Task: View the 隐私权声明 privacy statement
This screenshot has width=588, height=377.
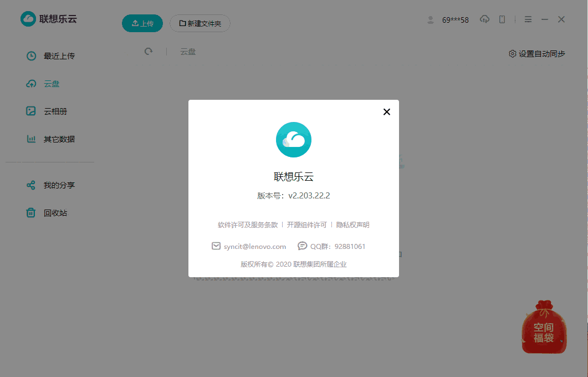Action: 352,225
